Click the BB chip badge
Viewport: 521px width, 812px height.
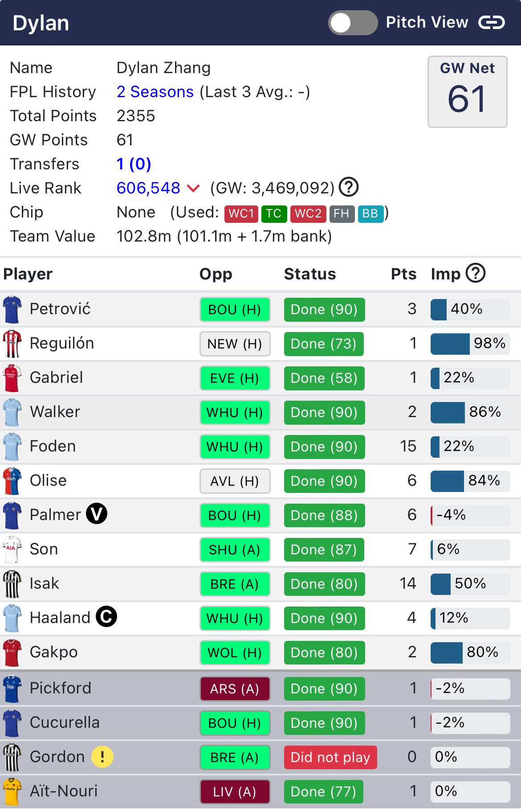pyautogui.click(x=370, y=214)
